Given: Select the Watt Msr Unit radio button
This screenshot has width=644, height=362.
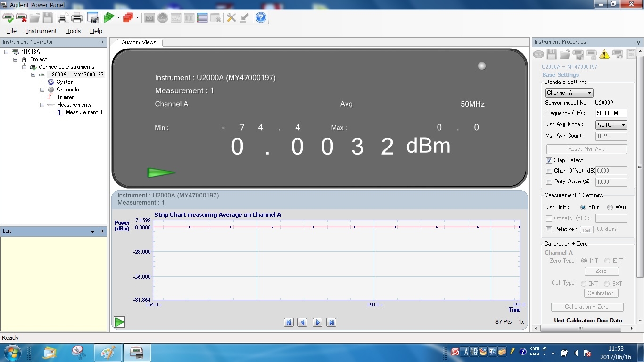Looking at the screenshot, I should pos(610,207).
